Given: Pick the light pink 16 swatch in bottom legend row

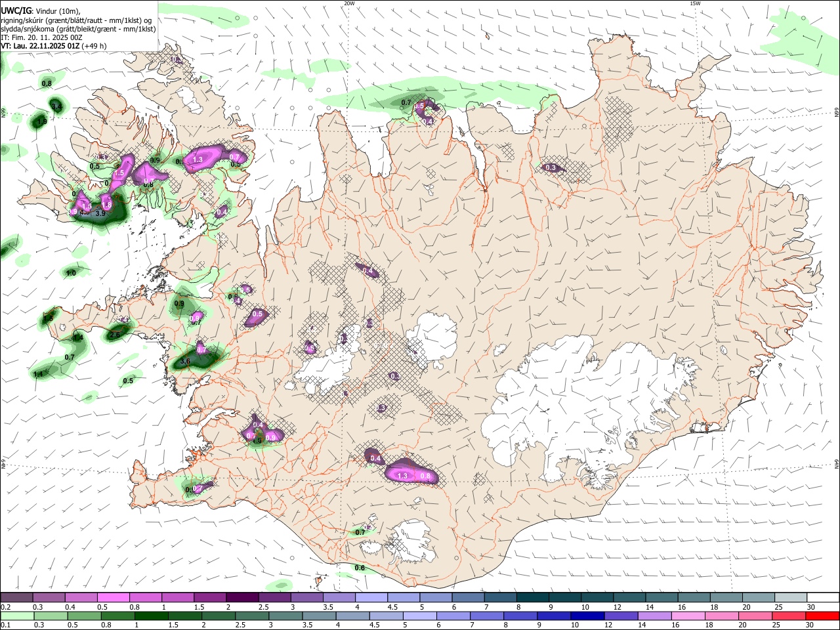Looking at the screenshot, I should [x=689, y=616].
